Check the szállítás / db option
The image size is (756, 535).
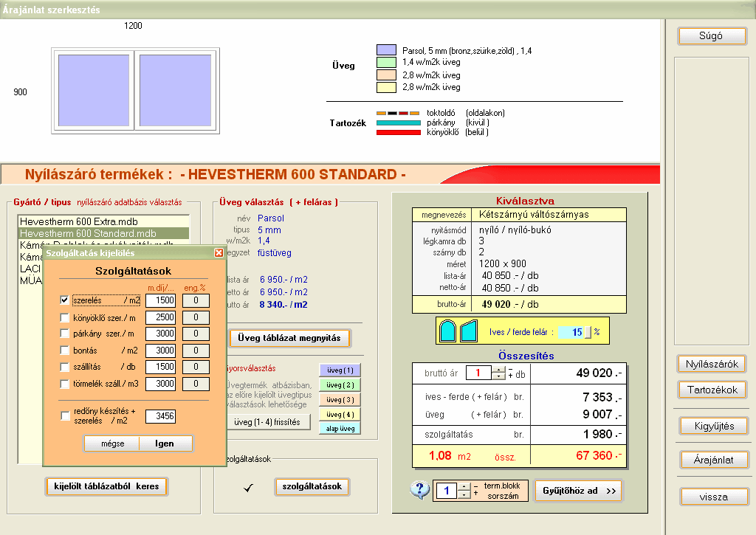[x=64, y=367]
